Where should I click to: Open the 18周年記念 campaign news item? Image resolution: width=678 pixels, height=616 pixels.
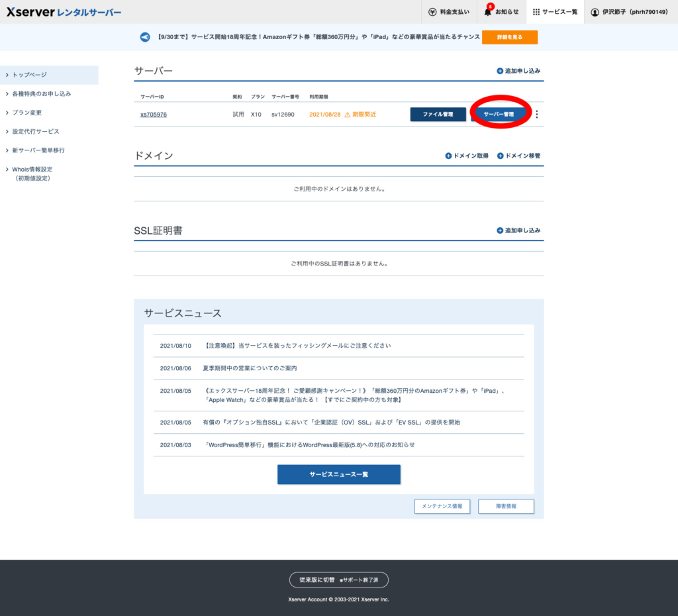click(x=354, y=395)
